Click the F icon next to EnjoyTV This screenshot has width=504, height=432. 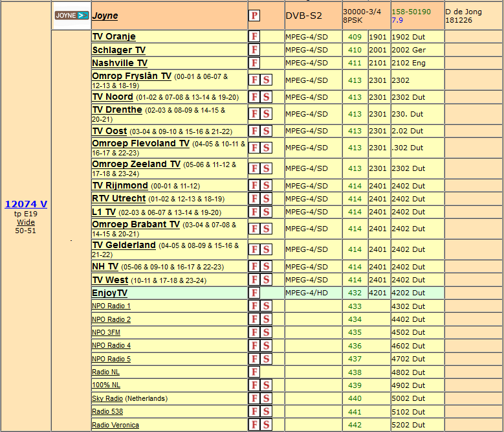point(254,293)
